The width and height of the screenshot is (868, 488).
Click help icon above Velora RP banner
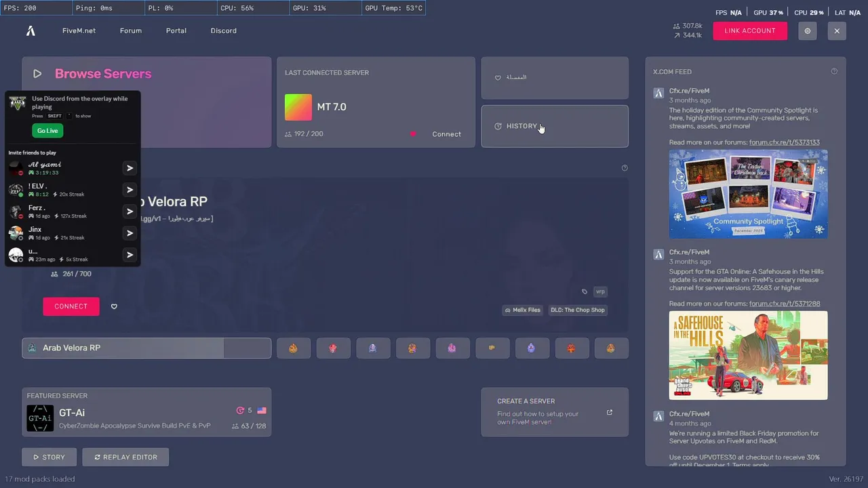(x=625, y=167)
